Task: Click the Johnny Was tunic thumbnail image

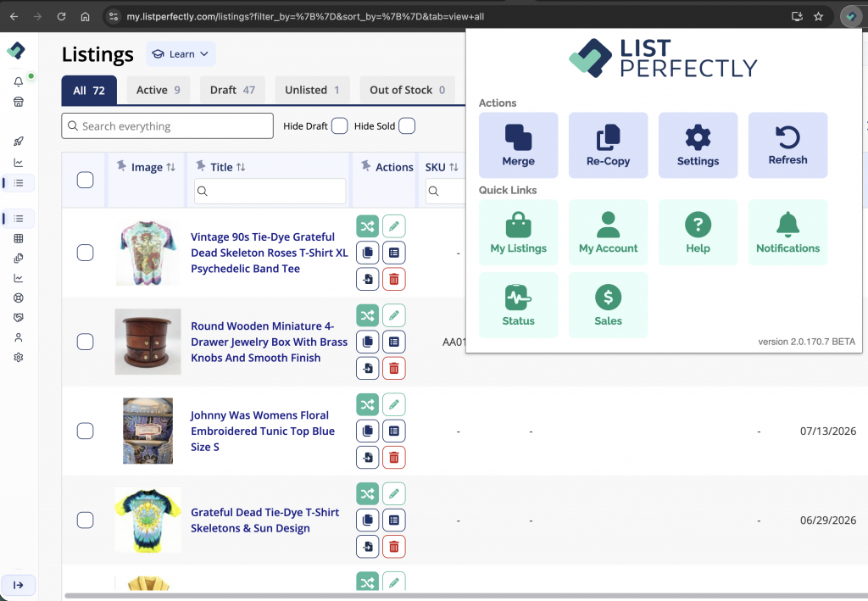Action: click(x=147, y=431)
